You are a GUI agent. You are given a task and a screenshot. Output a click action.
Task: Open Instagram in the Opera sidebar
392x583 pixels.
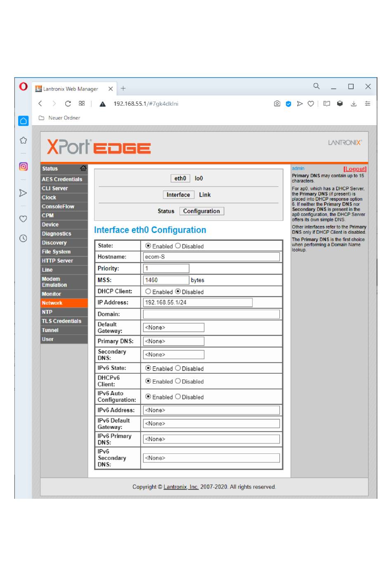(24, 166)
